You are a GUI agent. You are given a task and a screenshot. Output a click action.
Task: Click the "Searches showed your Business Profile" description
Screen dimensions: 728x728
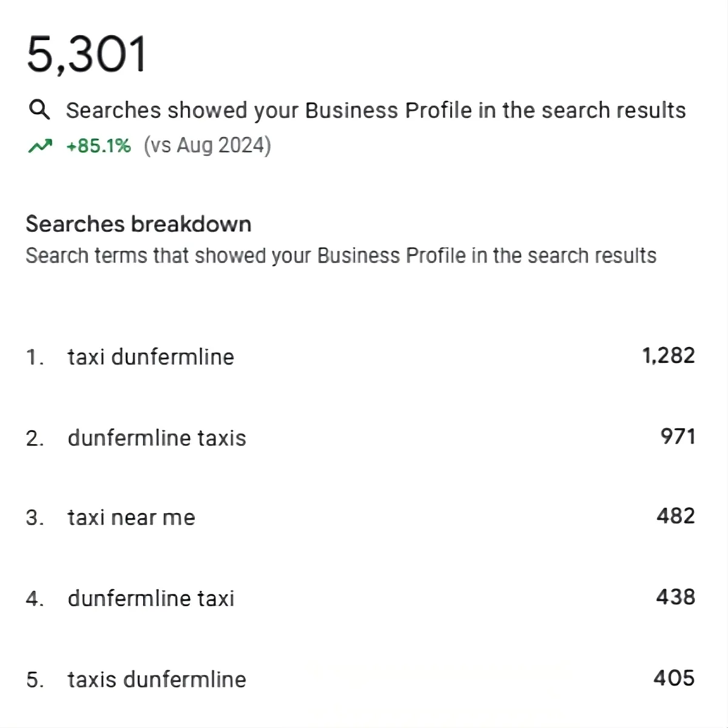click(x=376, y=110)
